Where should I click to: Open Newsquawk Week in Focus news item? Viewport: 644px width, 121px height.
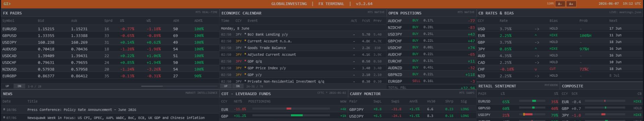tap(116, 118)
